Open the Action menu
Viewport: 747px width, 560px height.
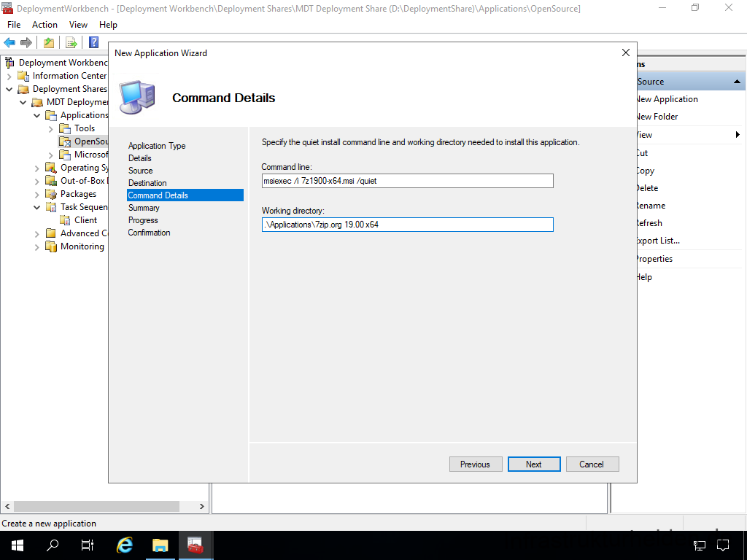coord(44,25)
